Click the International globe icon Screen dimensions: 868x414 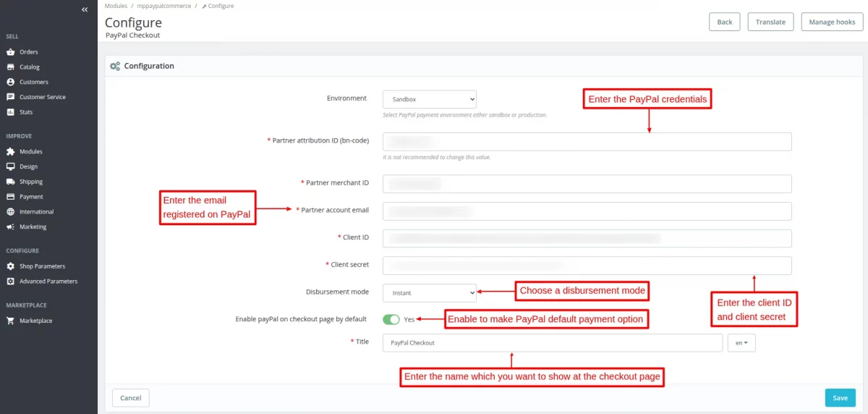tap(10, 212)
